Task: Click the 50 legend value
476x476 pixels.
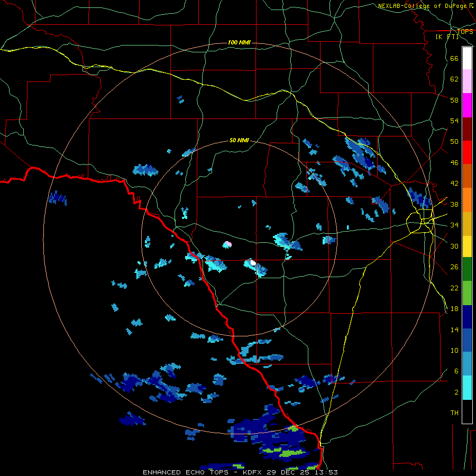Action: (454, 142)
